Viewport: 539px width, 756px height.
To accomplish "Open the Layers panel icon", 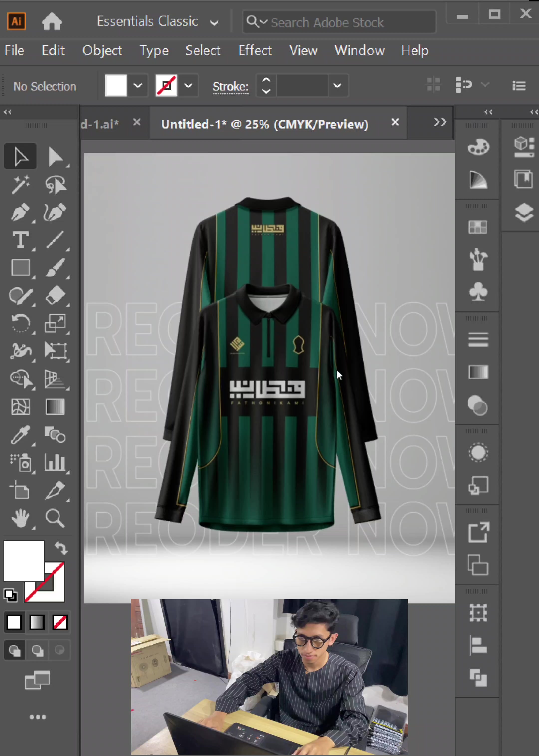I will (x=524, y=212).
